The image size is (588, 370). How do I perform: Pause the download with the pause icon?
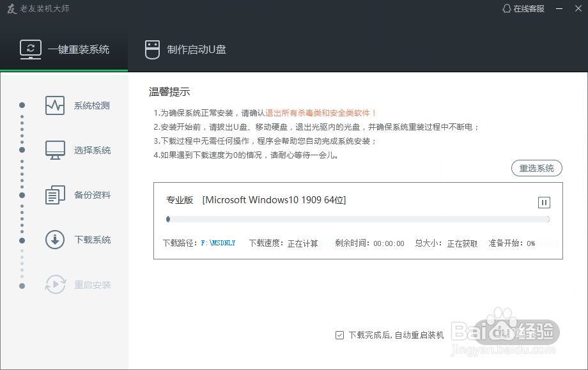[544, 203]
